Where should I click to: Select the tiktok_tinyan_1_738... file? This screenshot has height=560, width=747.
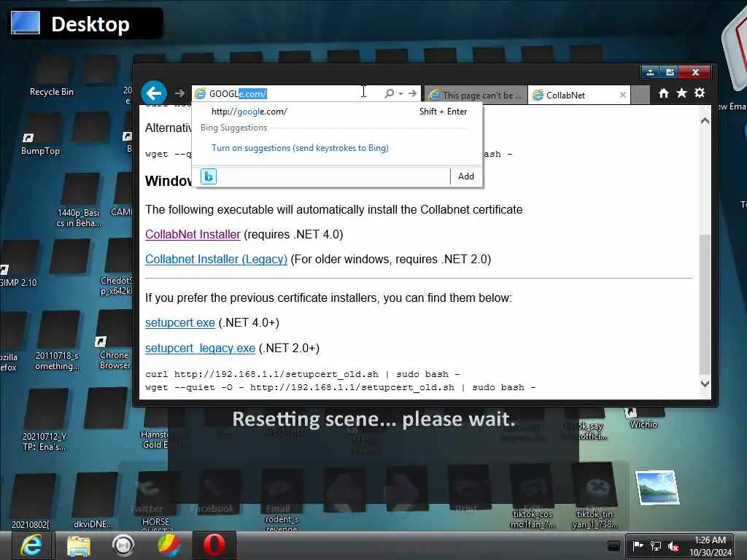(595, 497)
